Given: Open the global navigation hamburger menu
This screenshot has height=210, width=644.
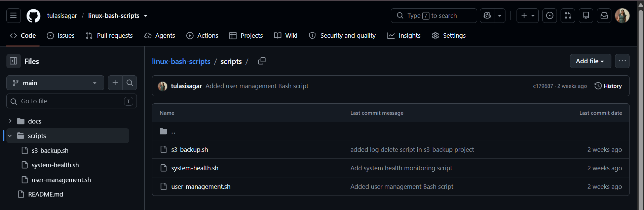Looking at the screenshot, I should pos(13,15).
